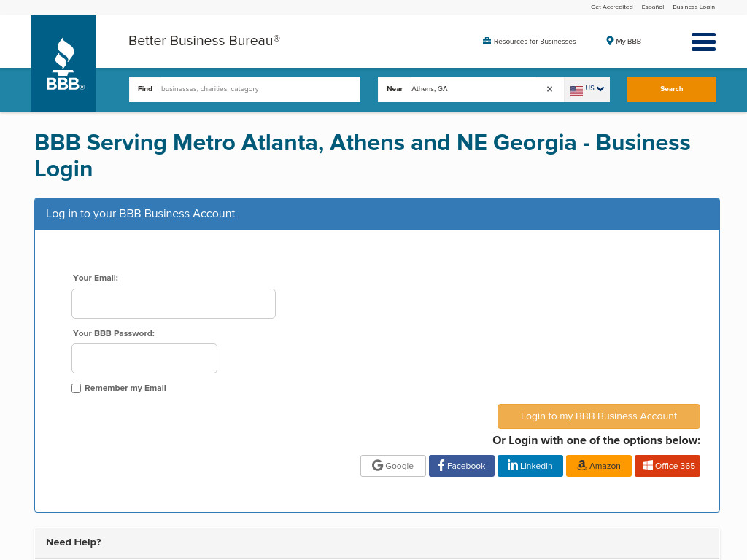The width and height of the screenshot is (747, 560).
Task: Click the LinkedIn in icon
Action: coord(513,464)
